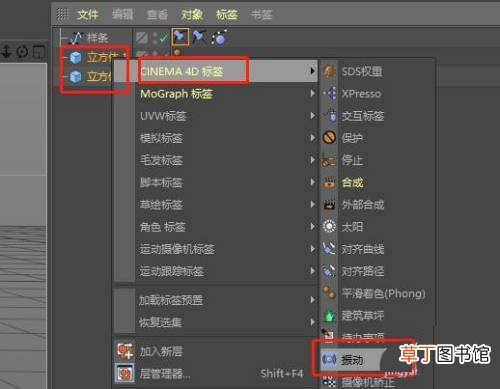Click the viewport rotate icon

tap(23, 52)
